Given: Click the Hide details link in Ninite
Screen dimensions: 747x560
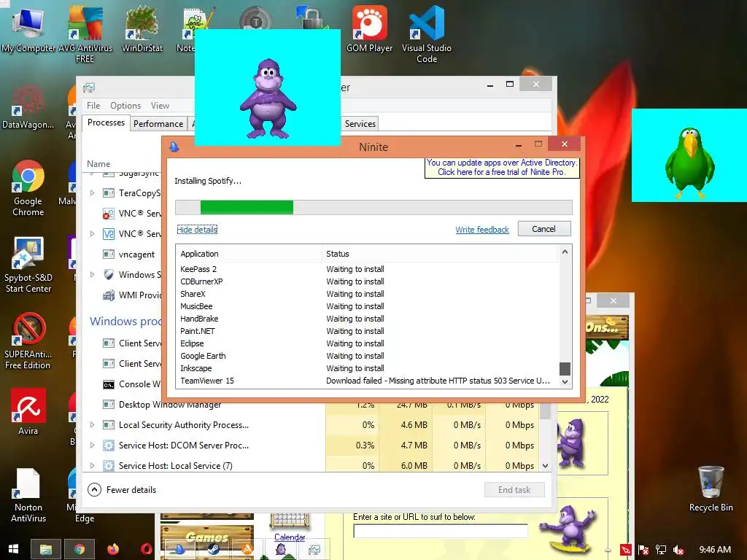Looking at the screenshot, I should 197,230.
